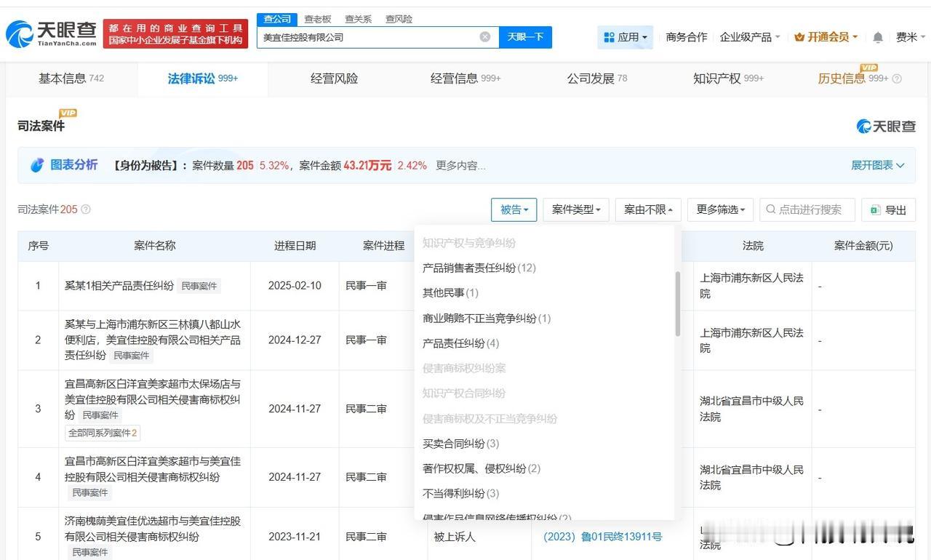Viewport: 931px width, 560px height.
Task: Open case 济南槐荫美宜佳优选超市 trademark dispute
Action: (x=153, y=529)
